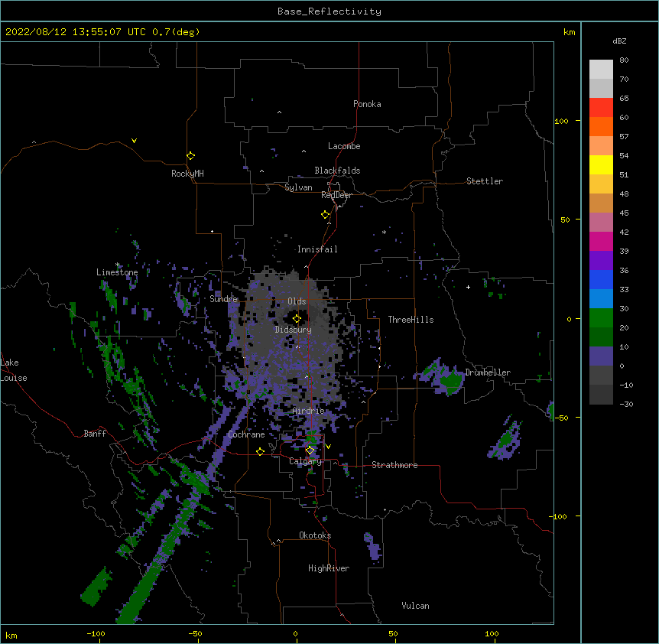Pick the slate purple 10-0 dBZ swatch
Screen dimensions: 659x644
(601, 356)
